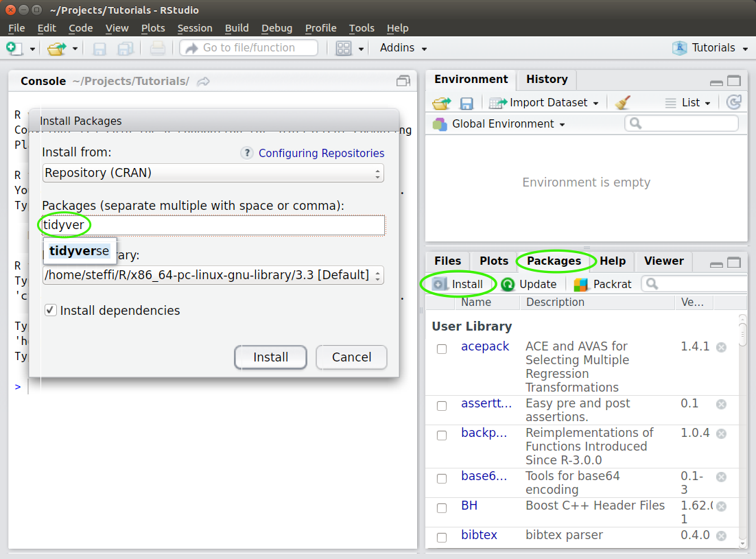Open the Global Environment dropdown
The image size is (756, 559).
(x=499, y=124)
